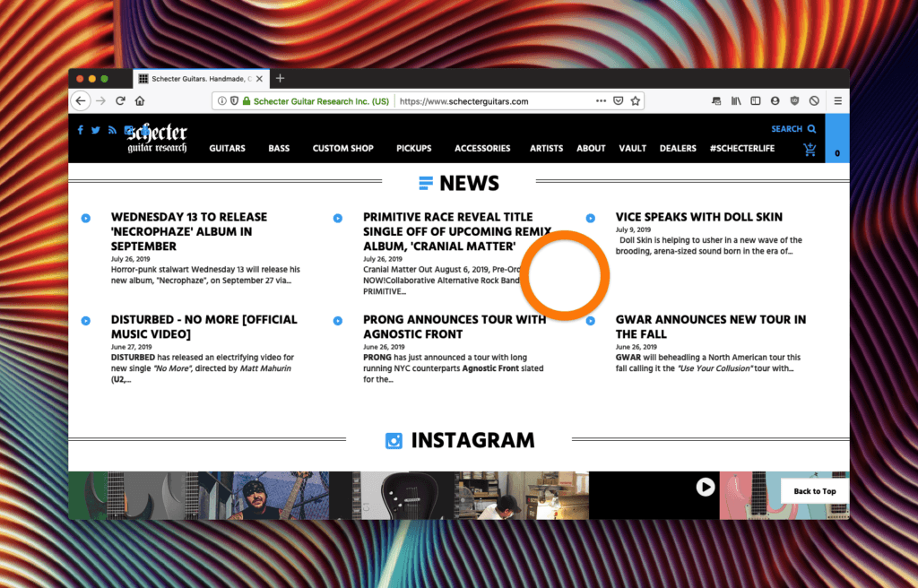Open the Disturbed - No More article
Image resolution: width=918 pixels, height=588 pixels.
pos(204,326)
